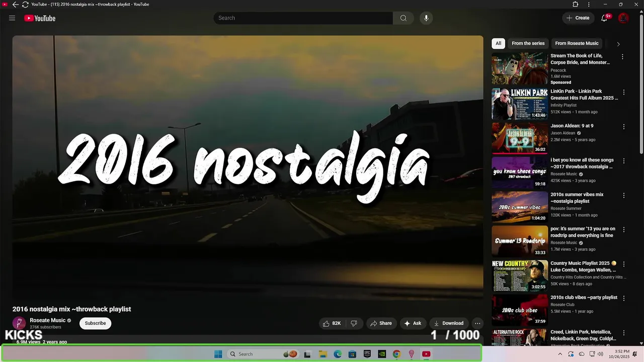Open Summer'13 Roadtrip thumbnail

click(x=520, y=241)
